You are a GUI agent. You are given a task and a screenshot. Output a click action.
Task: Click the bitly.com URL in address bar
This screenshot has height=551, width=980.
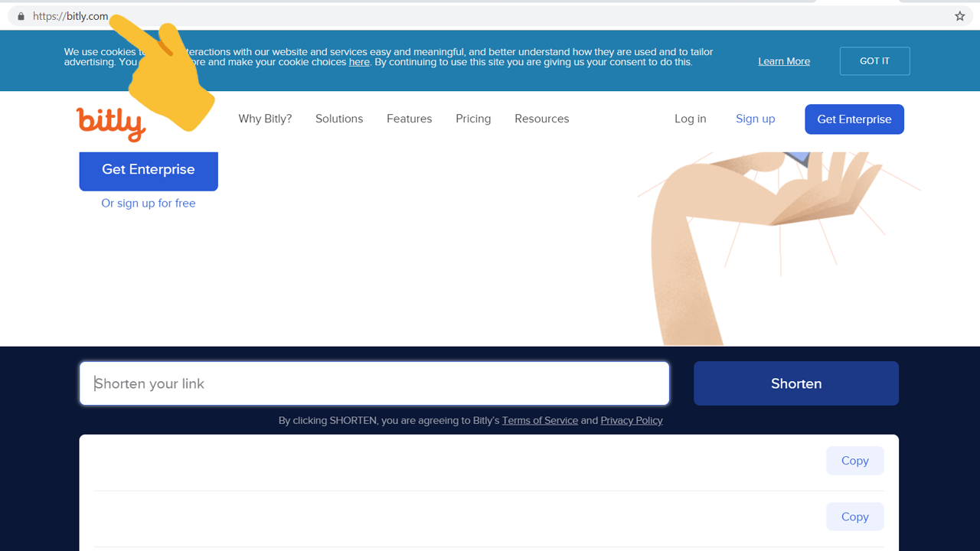pos(70,16)
